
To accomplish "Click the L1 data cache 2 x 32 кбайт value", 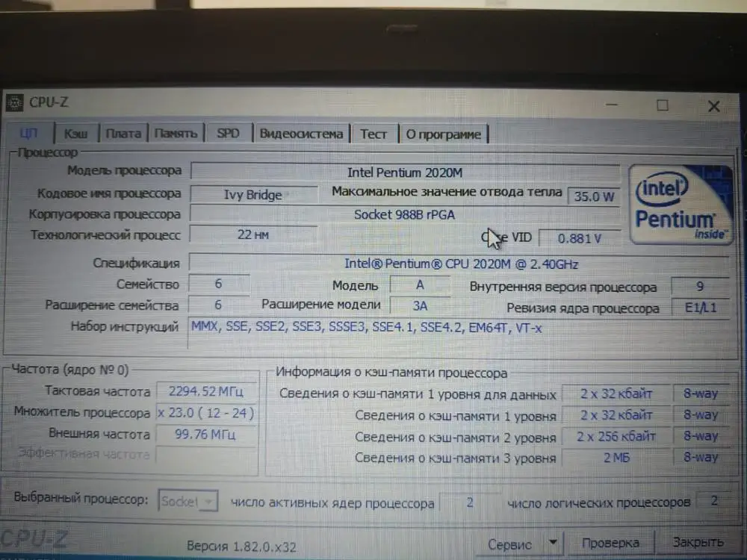I will click(x=616, y=393).
